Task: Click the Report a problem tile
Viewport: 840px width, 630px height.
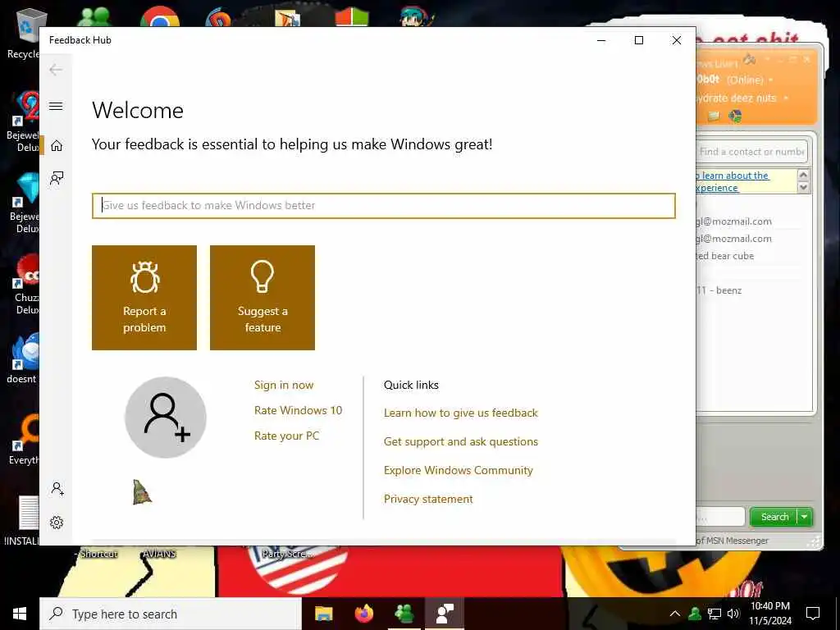Action: click(144, 298)
